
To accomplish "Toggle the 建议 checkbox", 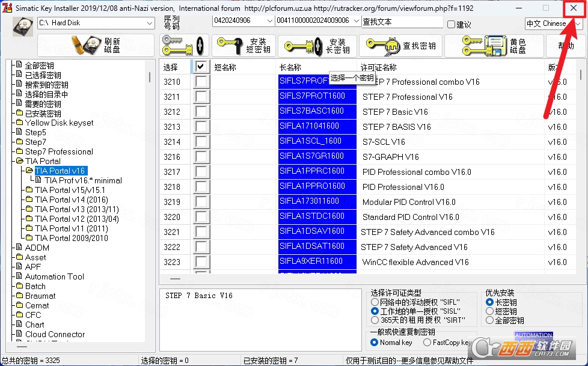I will [x=451, y=25].
